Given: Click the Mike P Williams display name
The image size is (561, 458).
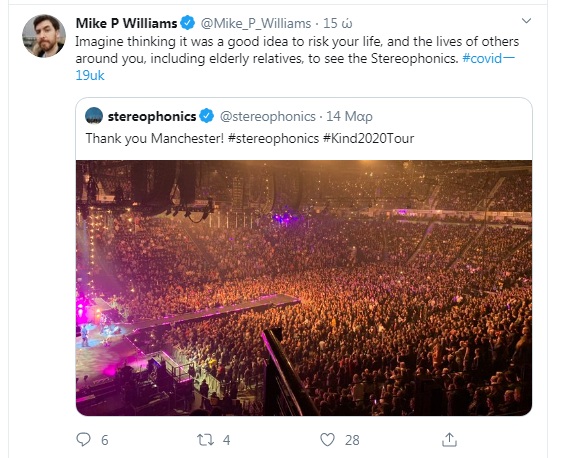Looking at the screenshot, I should point(126,23).
